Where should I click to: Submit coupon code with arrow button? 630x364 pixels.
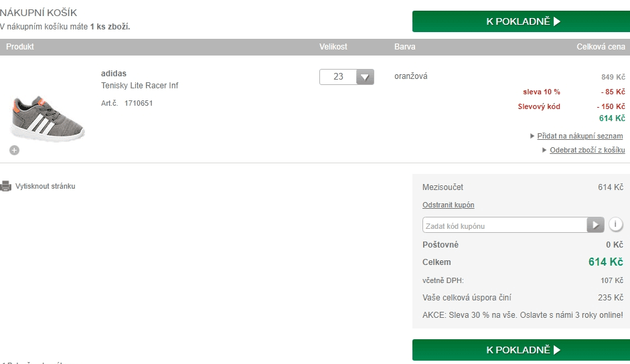click(x=595, y=225)
